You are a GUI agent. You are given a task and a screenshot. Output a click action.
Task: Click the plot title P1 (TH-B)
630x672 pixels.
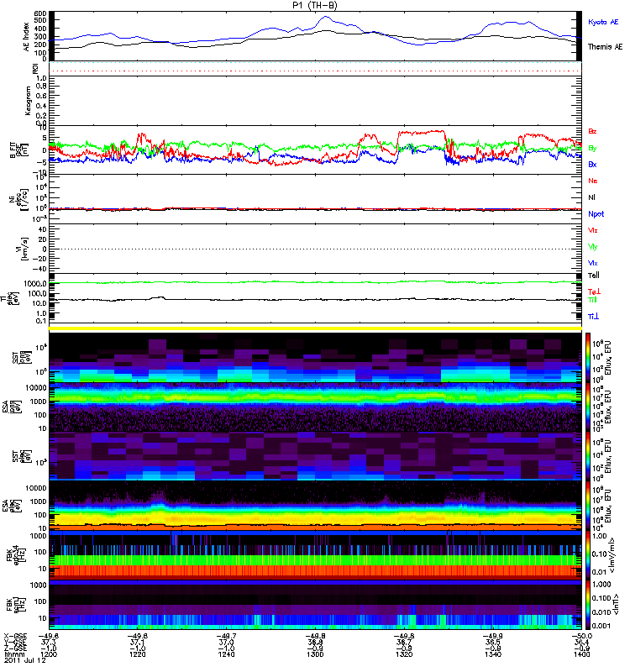click(314, 5)
